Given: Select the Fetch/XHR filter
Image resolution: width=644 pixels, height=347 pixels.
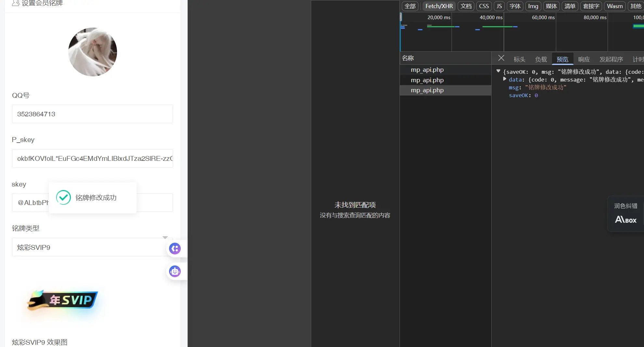Looking at the screenshot, I should click(439, 6).
